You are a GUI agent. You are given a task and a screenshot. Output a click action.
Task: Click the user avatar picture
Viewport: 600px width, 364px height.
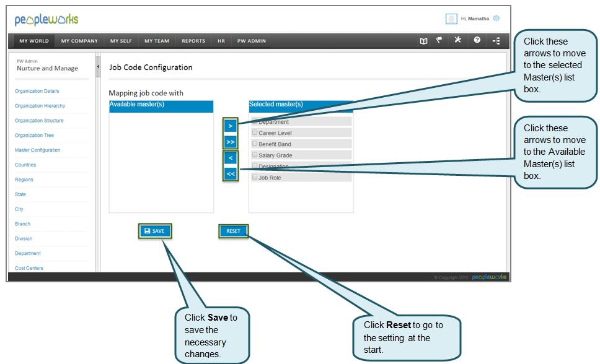pyautogui.click(x=451, y=19)
